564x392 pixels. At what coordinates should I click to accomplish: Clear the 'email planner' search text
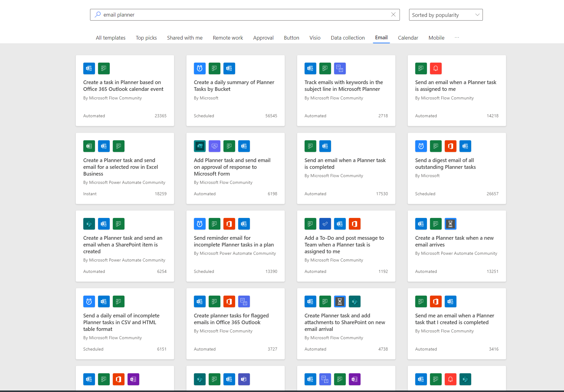click(393, 14)
